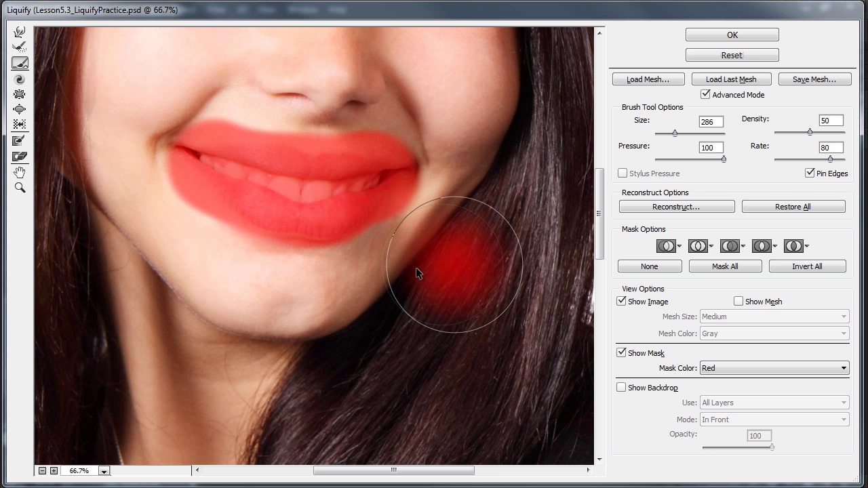Select the Reconstruct tool
This screenshot has width=868, height=488.
coord(20,47)
